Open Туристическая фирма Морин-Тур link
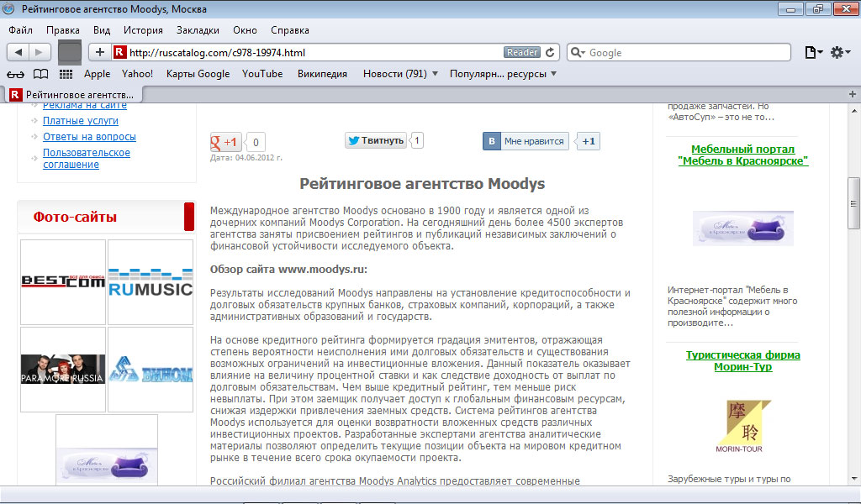The height and width of the screenshot is (504, 861). pos(743,361)
